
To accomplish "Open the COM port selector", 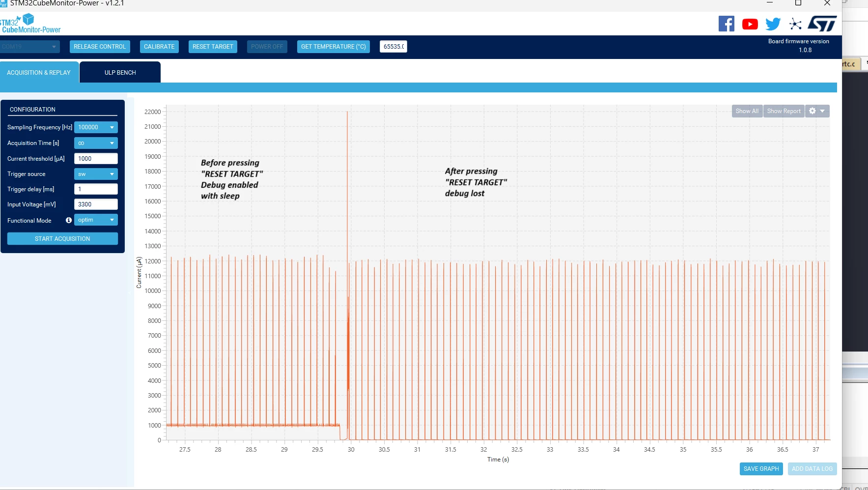I will pos(29,47).
